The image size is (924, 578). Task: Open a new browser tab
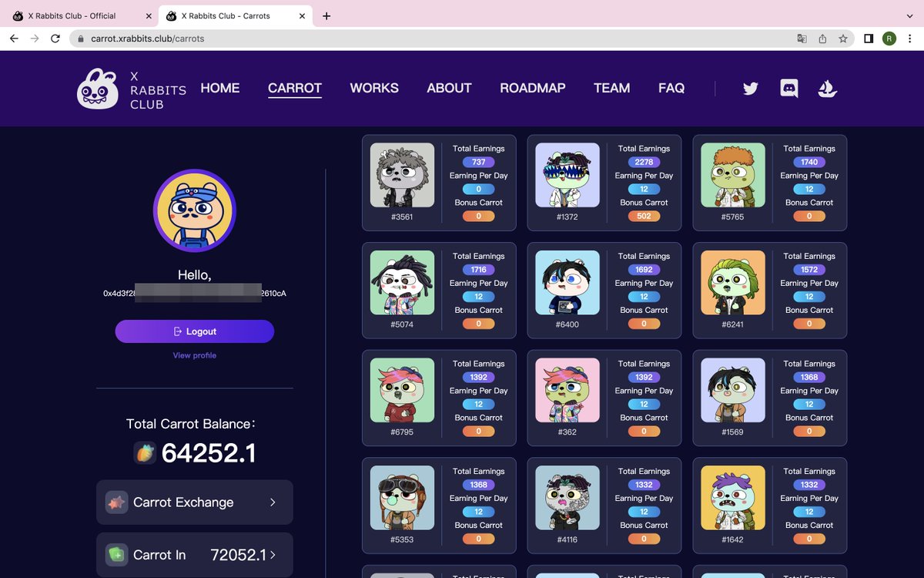tap(326, 15)
